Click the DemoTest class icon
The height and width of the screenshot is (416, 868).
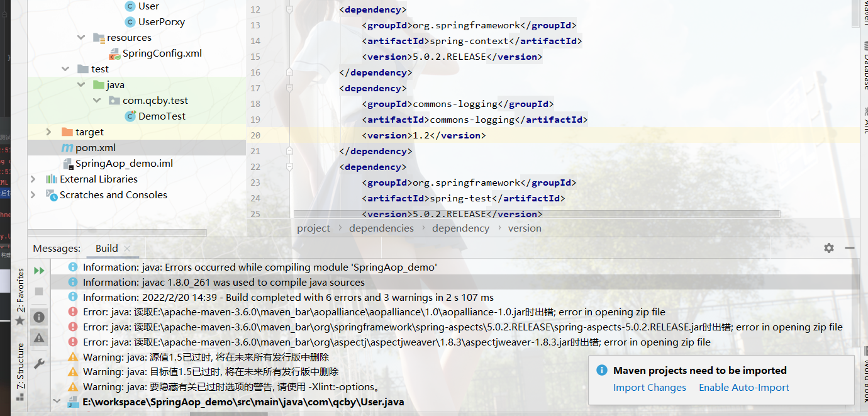pyautogui.click(x=130, y=116)
